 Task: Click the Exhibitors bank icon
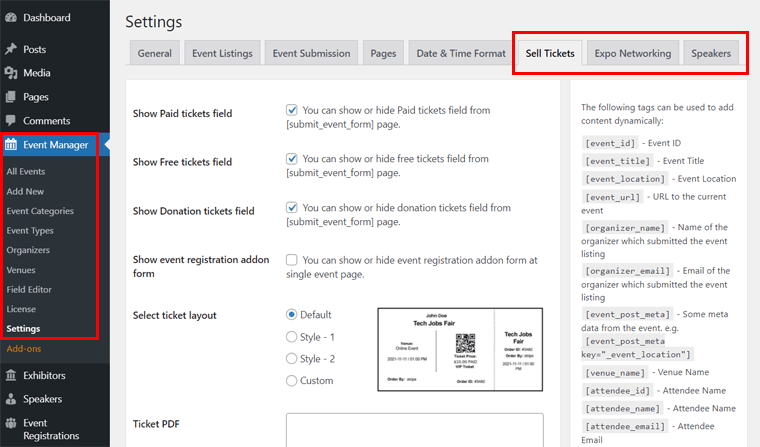11,376
